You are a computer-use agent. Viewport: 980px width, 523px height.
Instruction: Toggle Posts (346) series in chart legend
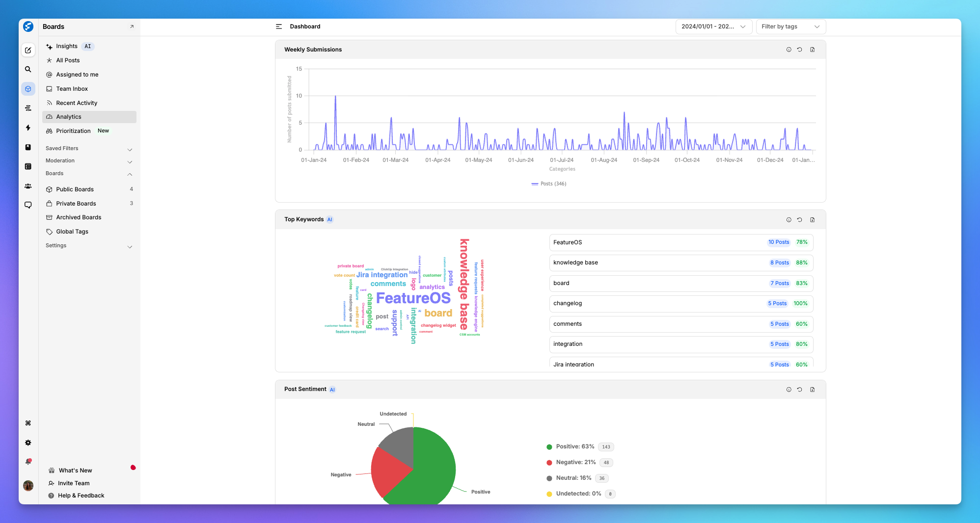[x=548, y=184]
